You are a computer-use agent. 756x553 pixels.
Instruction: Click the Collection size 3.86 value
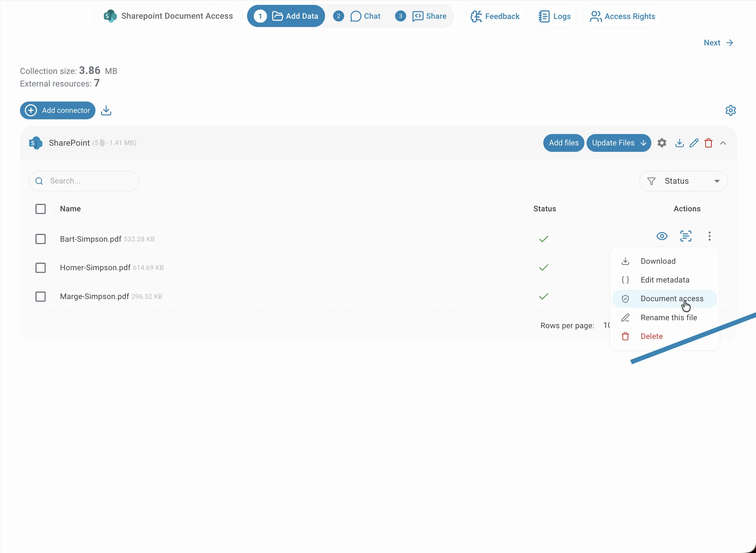[x=90, y=70]
